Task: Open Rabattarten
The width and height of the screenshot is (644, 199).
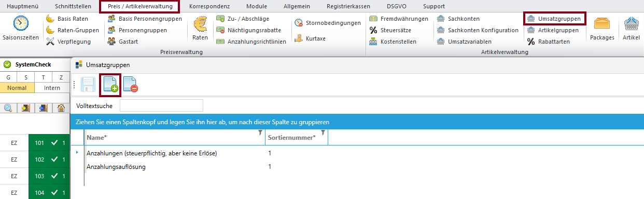Action: 549,42
